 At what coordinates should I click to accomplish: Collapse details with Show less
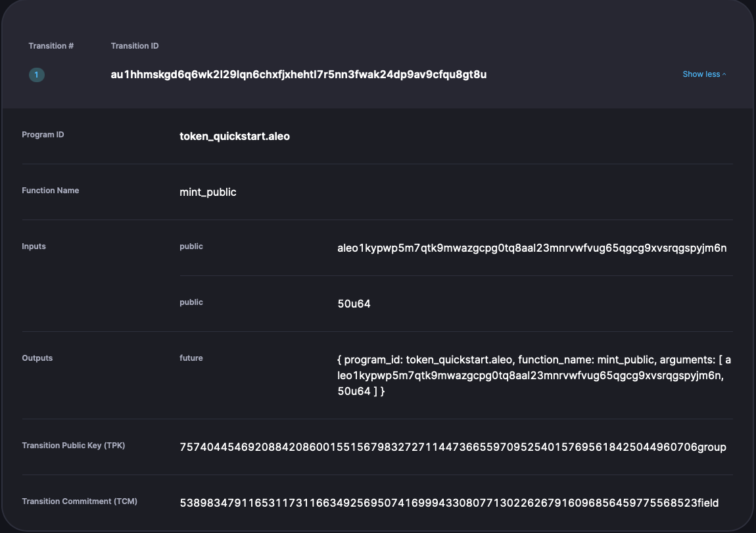coord(704,74)
